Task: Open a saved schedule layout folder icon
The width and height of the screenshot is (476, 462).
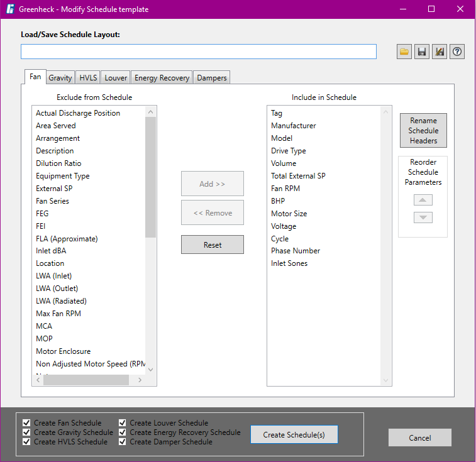Action: [x=404, y=52]
